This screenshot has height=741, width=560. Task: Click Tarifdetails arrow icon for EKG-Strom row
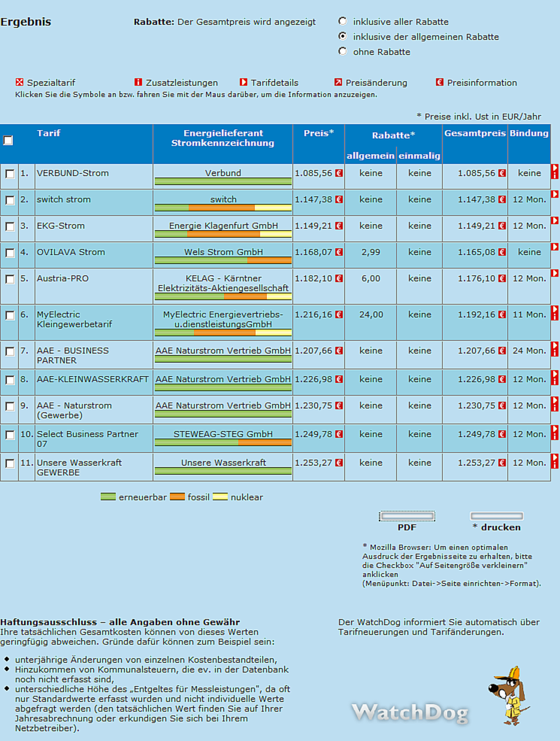point(554,220)
